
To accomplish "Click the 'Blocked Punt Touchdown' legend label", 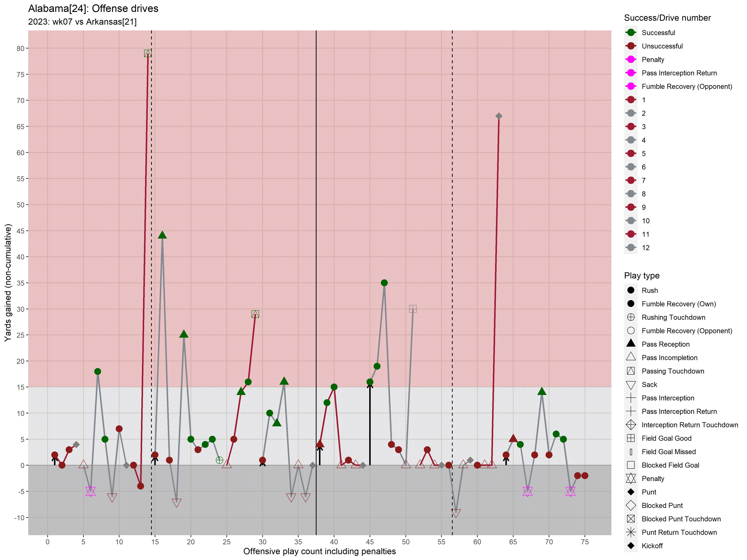I will click(x=681, y=519).
